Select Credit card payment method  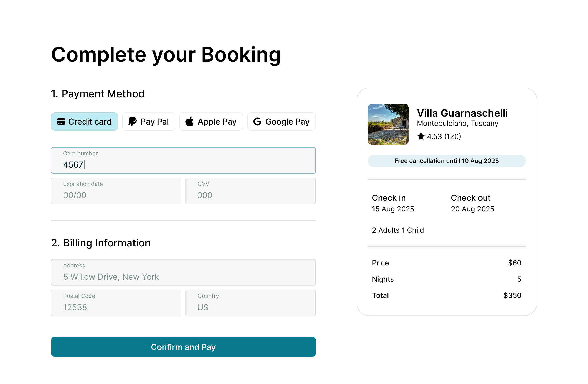(85, 122)
